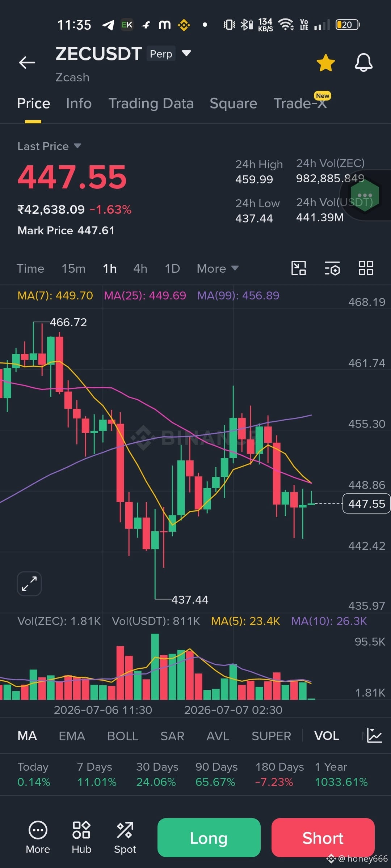The image size is (391, 868).
Task: Tap the volume MA(10): 26.3K label
Action: [x=329, y=621]
